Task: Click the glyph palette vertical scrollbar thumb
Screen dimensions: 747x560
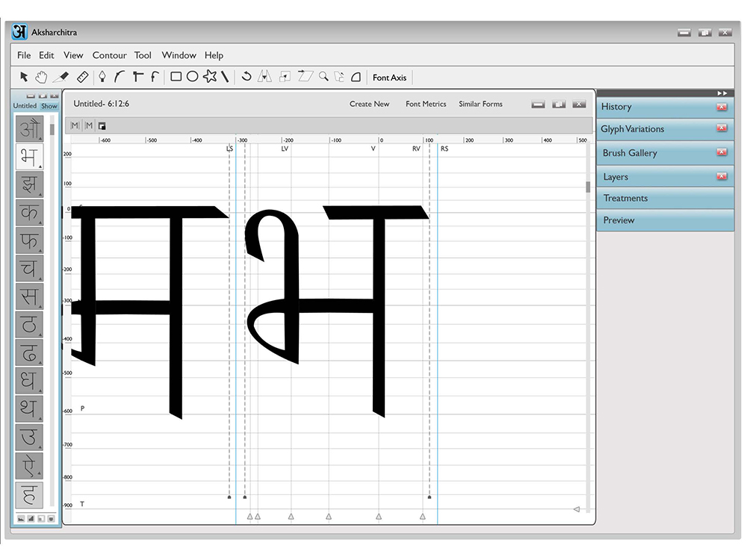Action: (52, 129)
